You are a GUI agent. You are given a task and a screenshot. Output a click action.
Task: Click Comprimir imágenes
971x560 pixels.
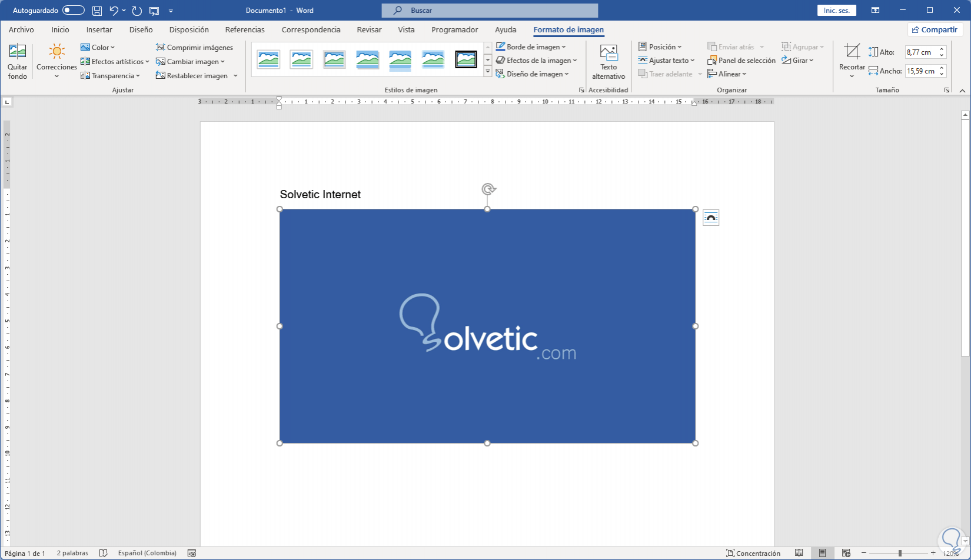(x=195, y=48)
